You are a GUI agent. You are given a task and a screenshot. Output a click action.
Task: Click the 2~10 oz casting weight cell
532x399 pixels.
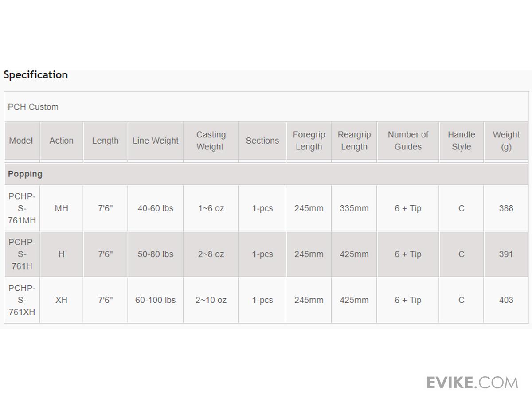(x=211, y=300)
